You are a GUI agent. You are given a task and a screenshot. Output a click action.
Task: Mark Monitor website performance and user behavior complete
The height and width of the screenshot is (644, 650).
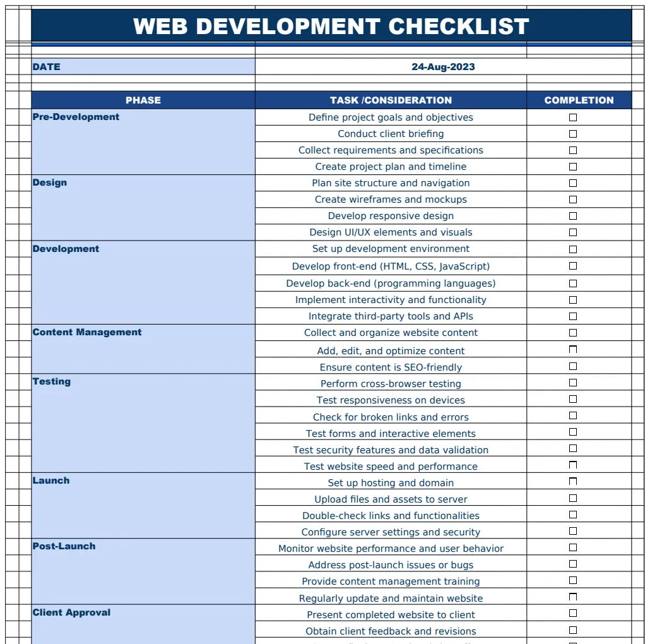click(573, 548)
